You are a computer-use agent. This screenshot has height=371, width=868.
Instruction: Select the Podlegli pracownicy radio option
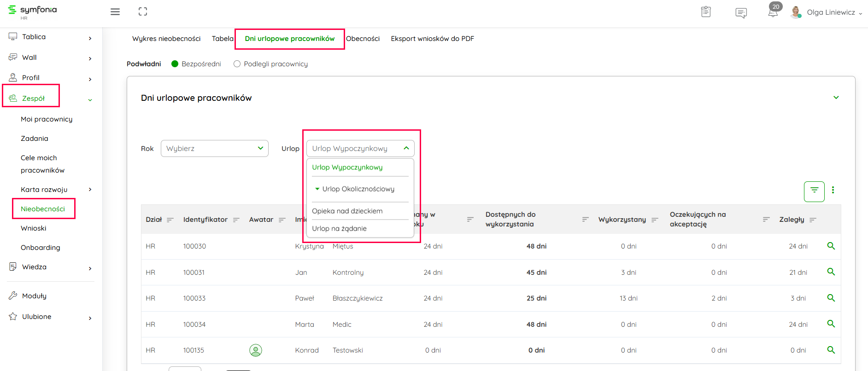(237, 64)
